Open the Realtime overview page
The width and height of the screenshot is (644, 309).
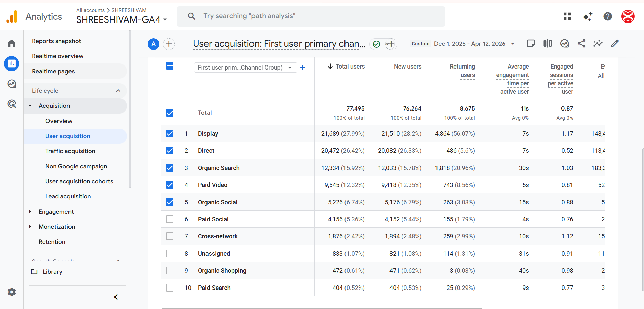point(57,56)
